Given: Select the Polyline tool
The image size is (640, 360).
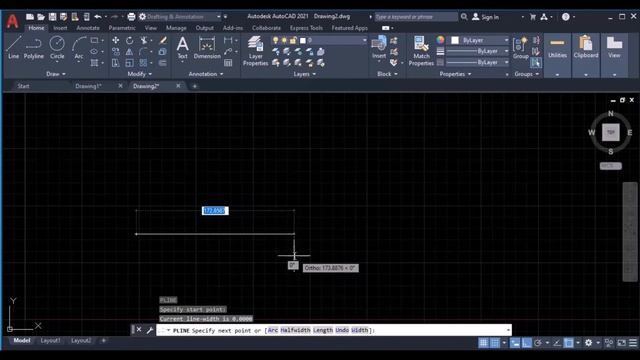Looking at the screenshot, I should point(33,47).
